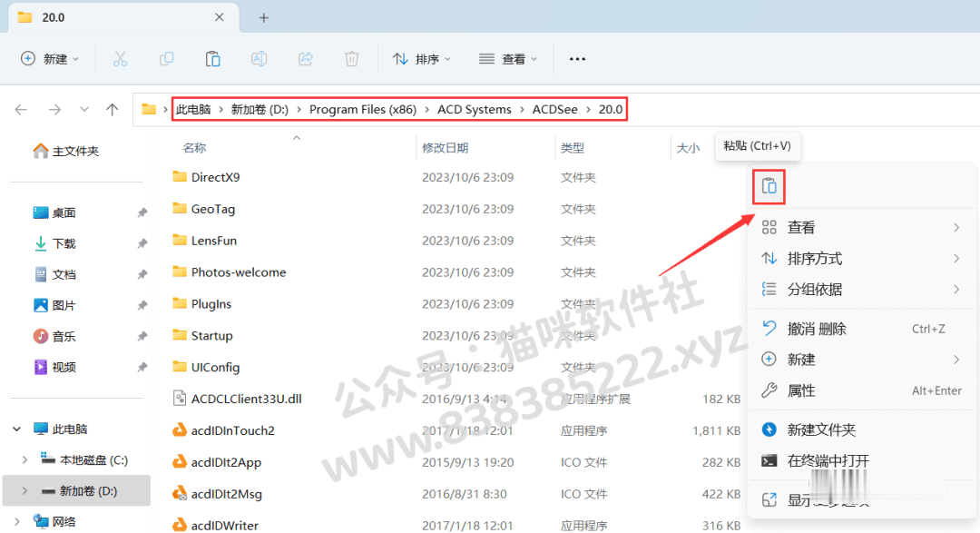Open the three-dots more options menu

click(x=577, y=59)
